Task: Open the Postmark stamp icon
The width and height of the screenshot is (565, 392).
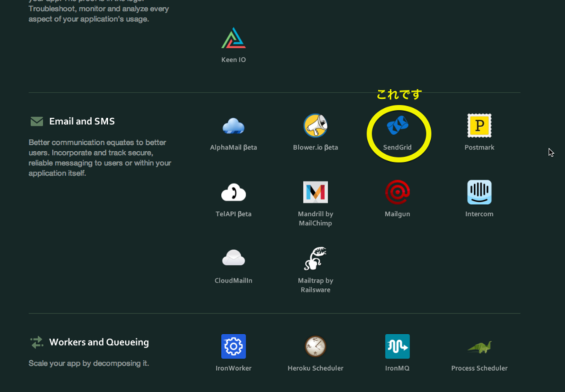Action: [x=479, y=126]
